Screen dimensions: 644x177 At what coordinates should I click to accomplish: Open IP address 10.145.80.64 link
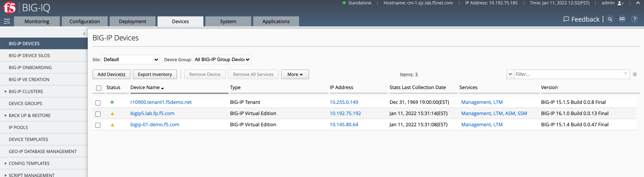(x=344, y=125)
